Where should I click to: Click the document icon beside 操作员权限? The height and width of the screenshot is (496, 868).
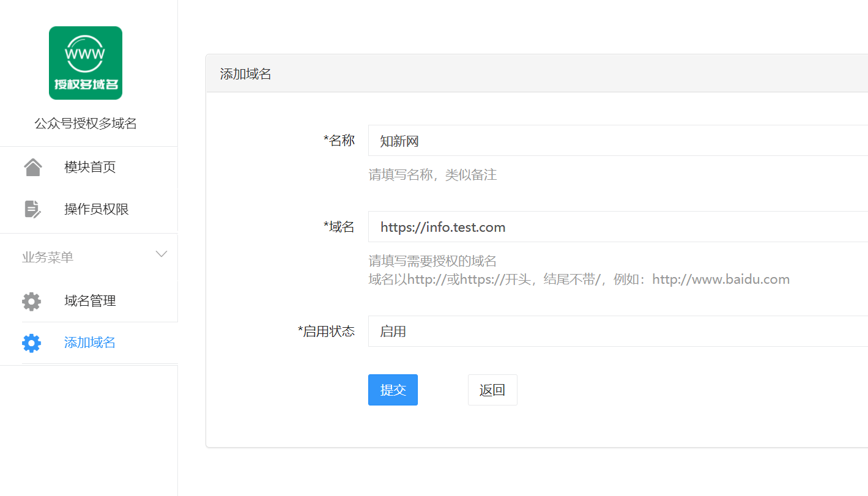pyautogui.click(x=32, y=209)
